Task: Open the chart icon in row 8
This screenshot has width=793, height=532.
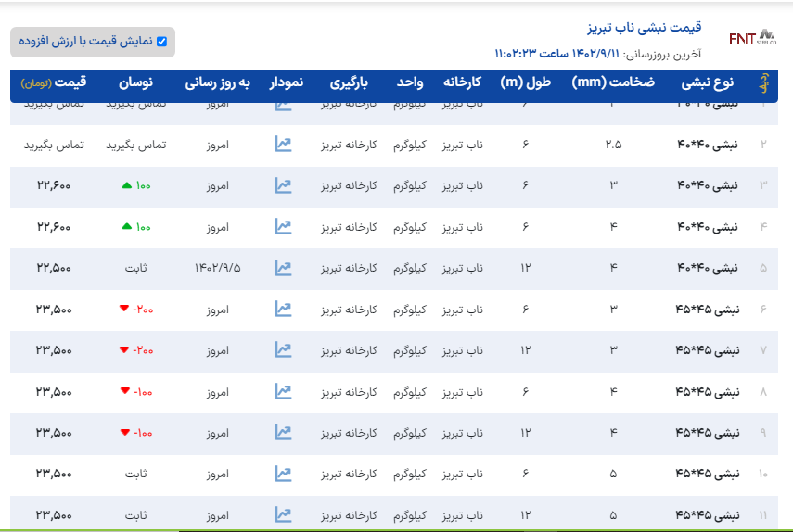Action: pos(283,391)
